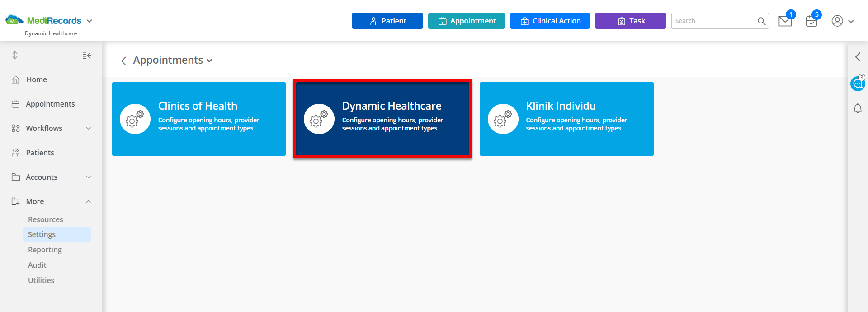Screen dimensions: 868x312
Task: Open the Klinik Individu card
Action: tap(566, 119)
